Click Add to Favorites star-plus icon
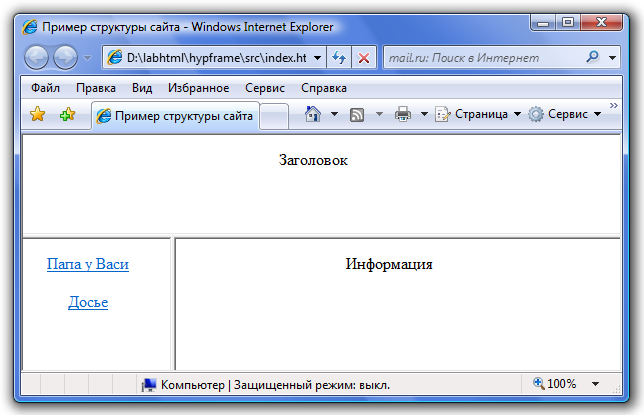 tap(68, 114)
